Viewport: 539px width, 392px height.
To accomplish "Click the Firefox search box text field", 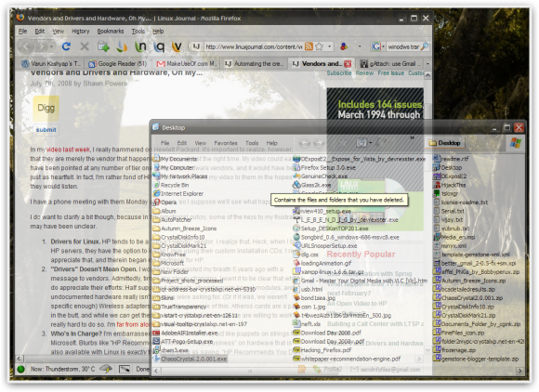I will pyautogui.click(x=403, y=46).
